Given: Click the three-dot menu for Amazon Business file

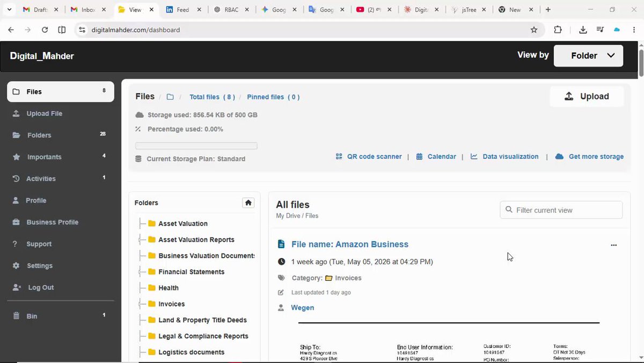Looking at the screenshot, I should 614,245.
